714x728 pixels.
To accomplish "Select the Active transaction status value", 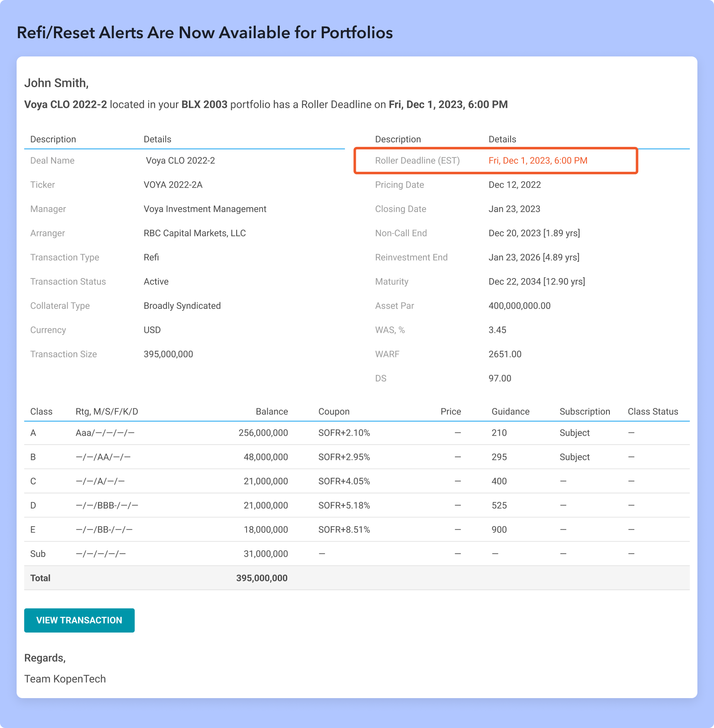I will pyautogui.click(x=156, y=281).
